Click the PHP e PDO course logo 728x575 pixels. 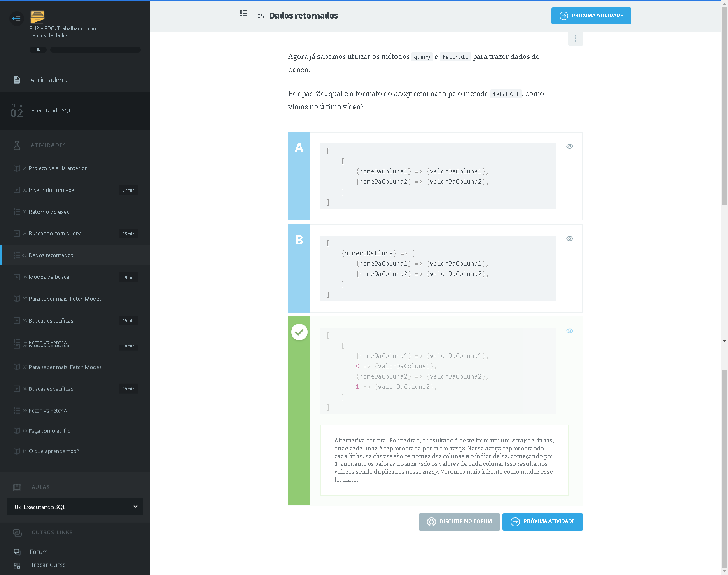coord(37,17)
